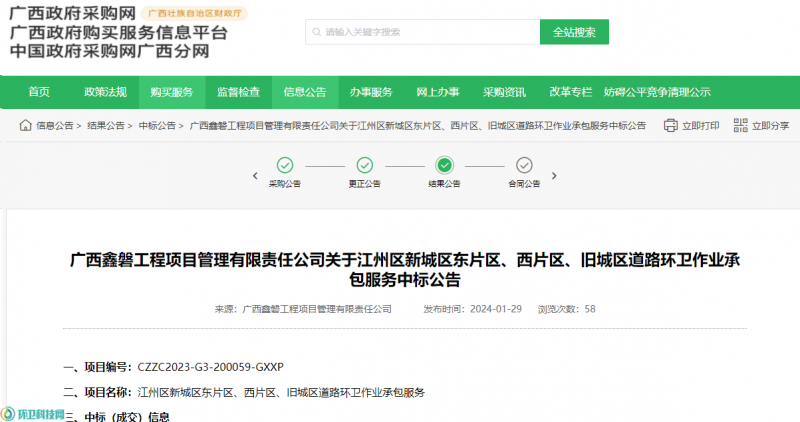Image resolution: width=800 pixels, height=422 pixels.
Task: Click the 采购公告 step label
Action: (x=285, y=184)
